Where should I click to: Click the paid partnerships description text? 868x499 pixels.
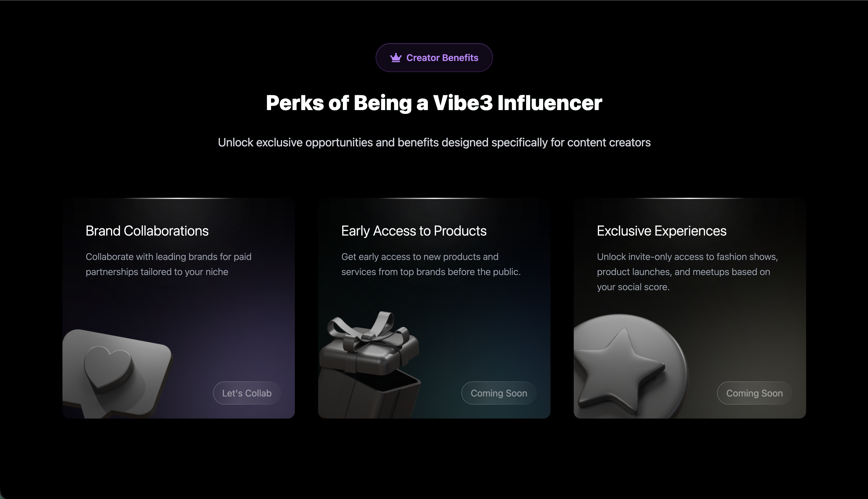coord(168,264)
